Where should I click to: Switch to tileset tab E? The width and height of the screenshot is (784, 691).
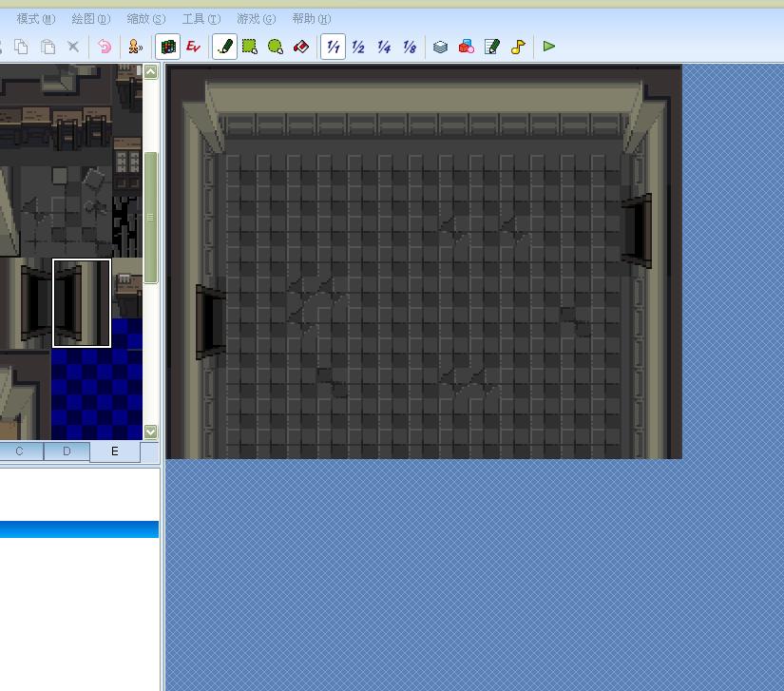click(115, 451)
